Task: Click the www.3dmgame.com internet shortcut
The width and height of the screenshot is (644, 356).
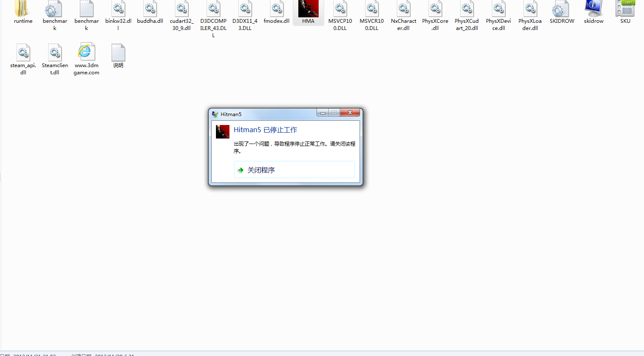Action: (x=86, y=53)
